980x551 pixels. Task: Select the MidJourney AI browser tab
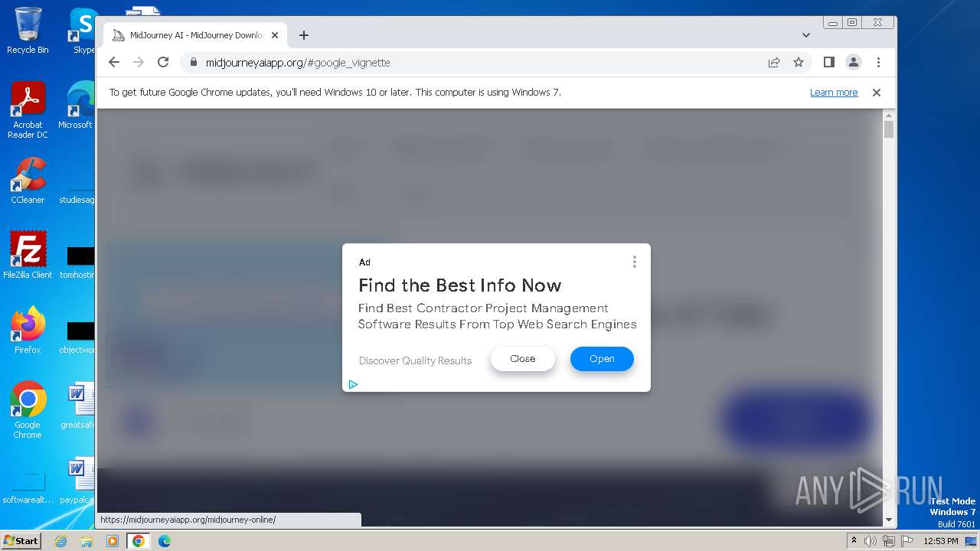click(195, 35)
